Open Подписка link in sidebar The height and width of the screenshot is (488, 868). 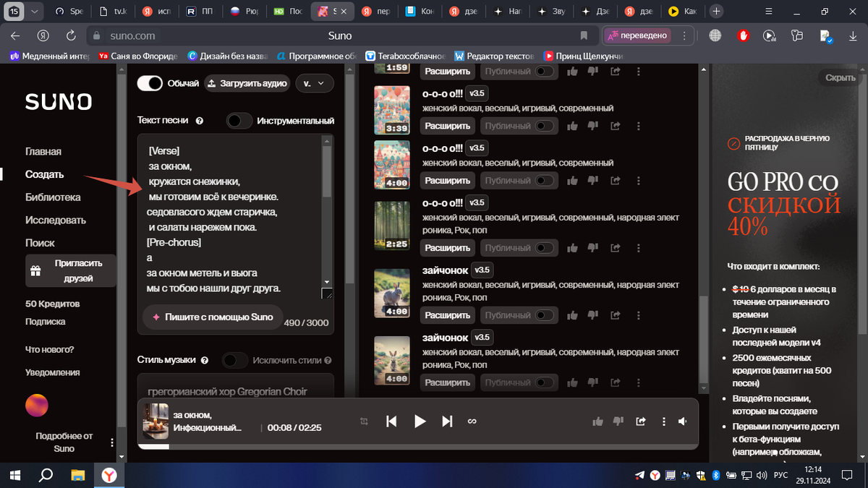click(x=46, y=322)
